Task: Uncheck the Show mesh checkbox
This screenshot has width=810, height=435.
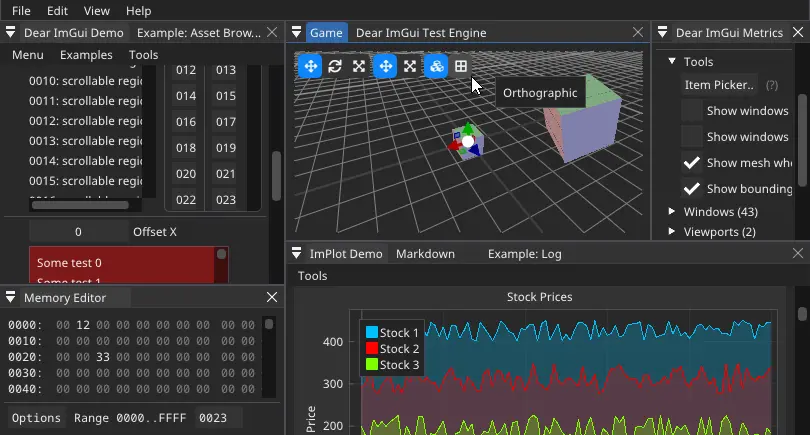Action: pos(692,163)
